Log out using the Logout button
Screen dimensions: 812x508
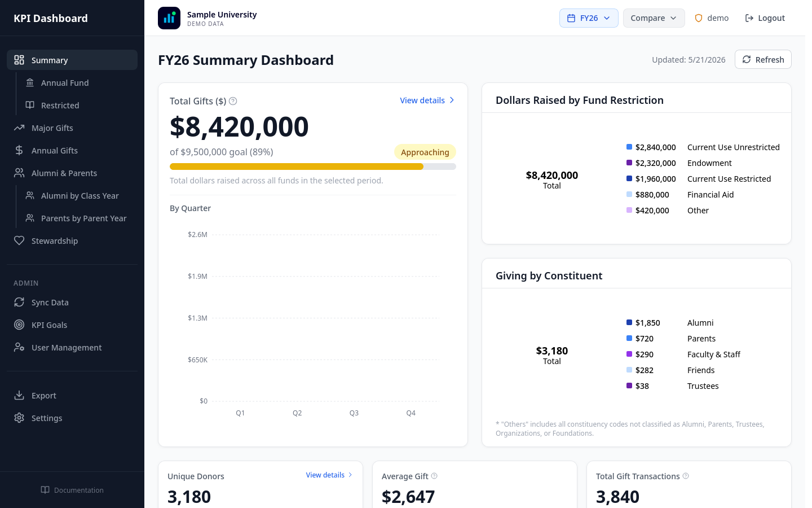click(x=765, y=18)
